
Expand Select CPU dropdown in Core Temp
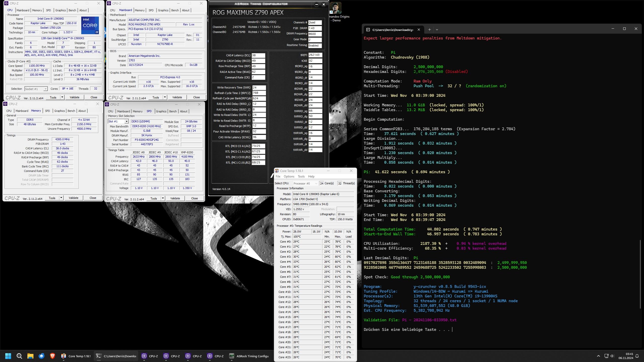pos(305,184)
